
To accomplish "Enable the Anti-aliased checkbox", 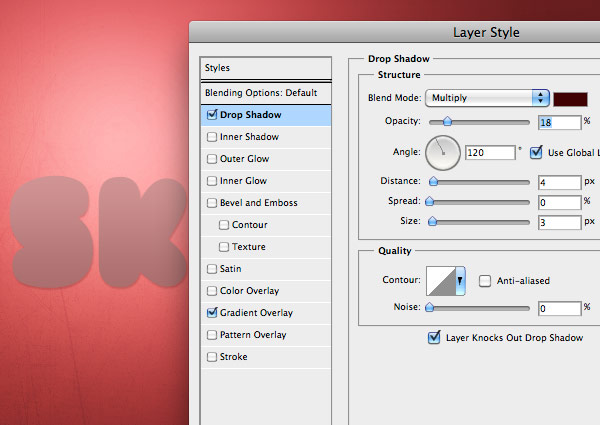I will point(485,281).
